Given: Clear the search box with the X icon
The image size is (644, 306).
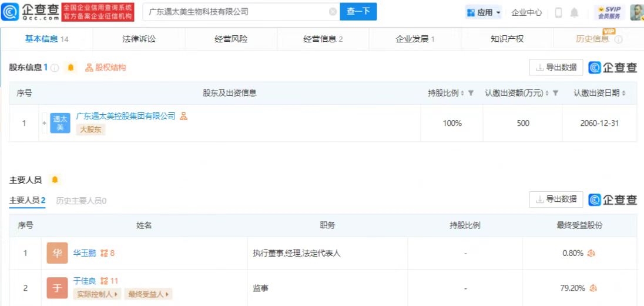Looking at the screenshot, I should pos(333,12).
